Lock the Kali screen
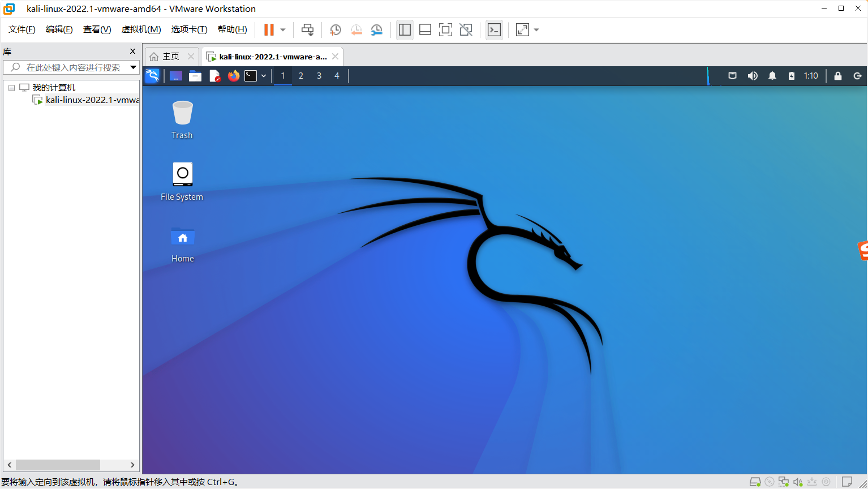Image resolution: width=868 pixels, height=489 pixels. tap(838, 76)
